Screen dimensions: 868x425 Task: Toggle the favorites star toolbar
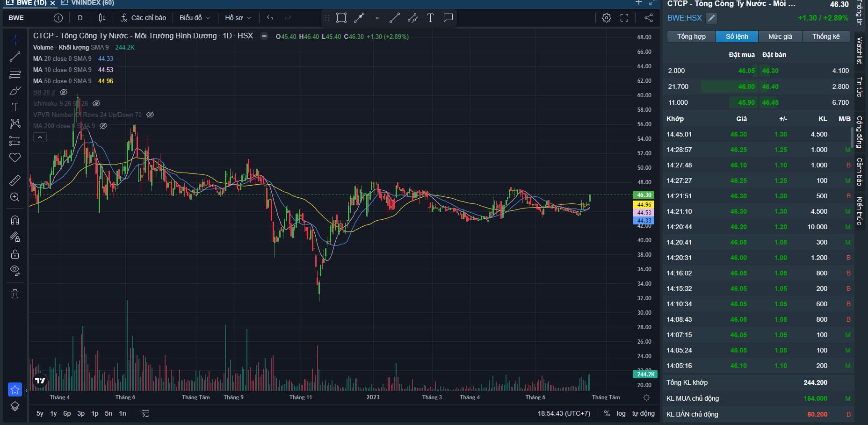point(15,389)
